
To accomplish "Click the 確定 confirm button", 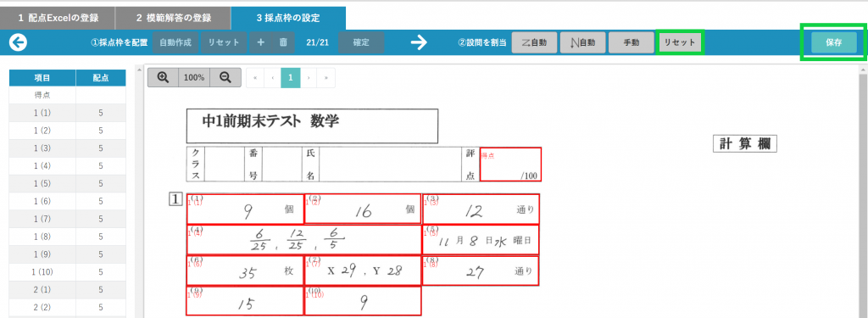I will (361, 42).
